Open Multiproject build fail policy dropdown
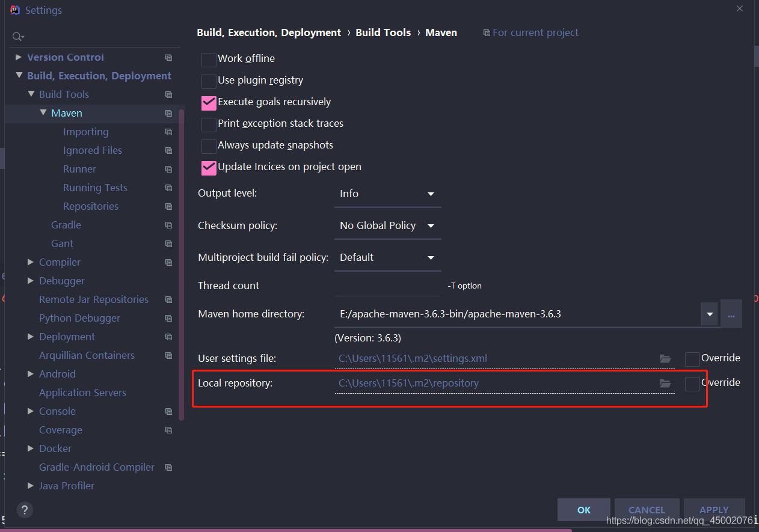 point(387,258)
